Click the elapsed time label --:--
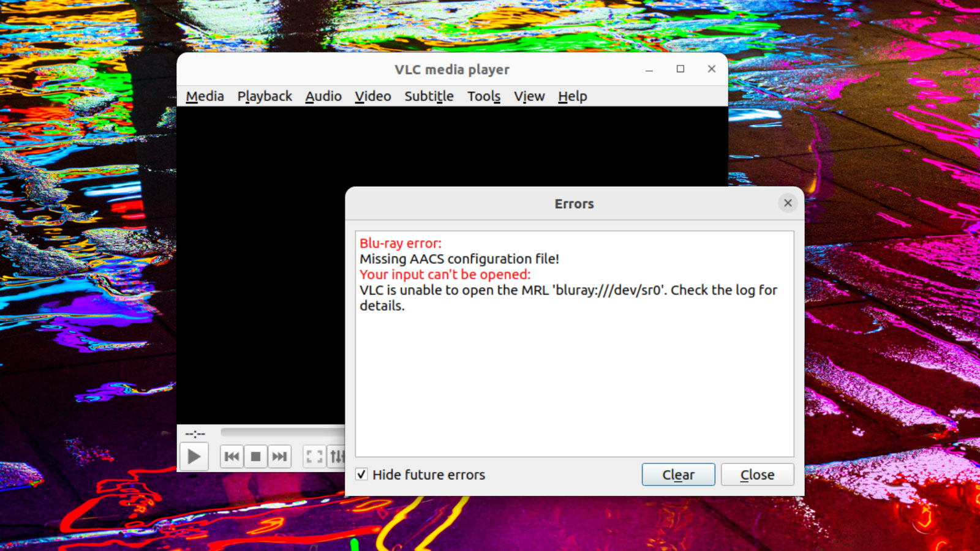Viewport: 980px width, 551px height. tap(195, 433)
